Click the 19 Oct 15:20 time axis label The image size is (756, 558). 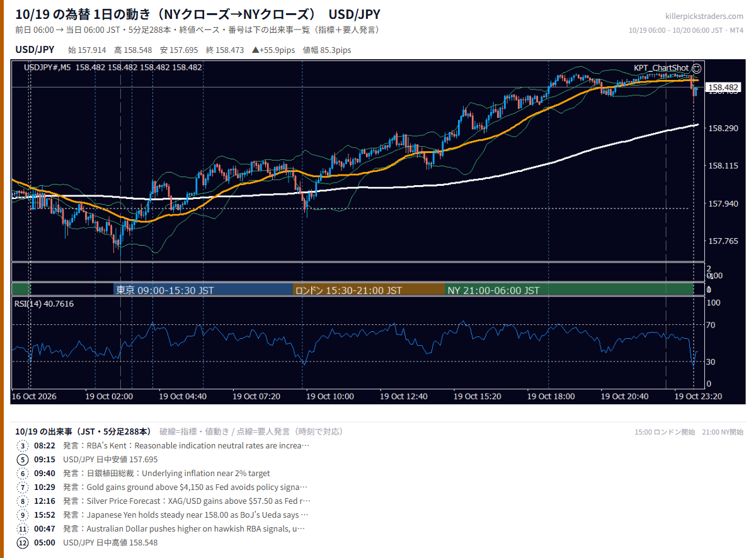pyautogui.click(x=478, y=397)
